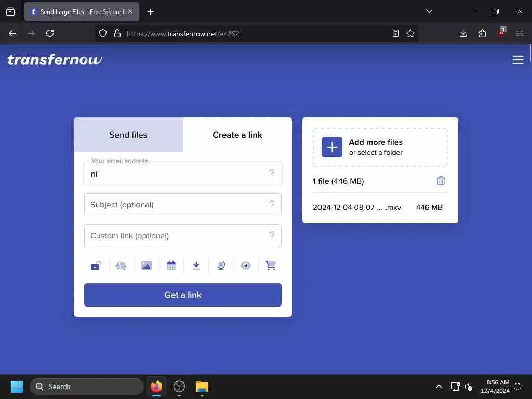Go back with browser back arrow
The image size is (532, 399).
[12, 33]
